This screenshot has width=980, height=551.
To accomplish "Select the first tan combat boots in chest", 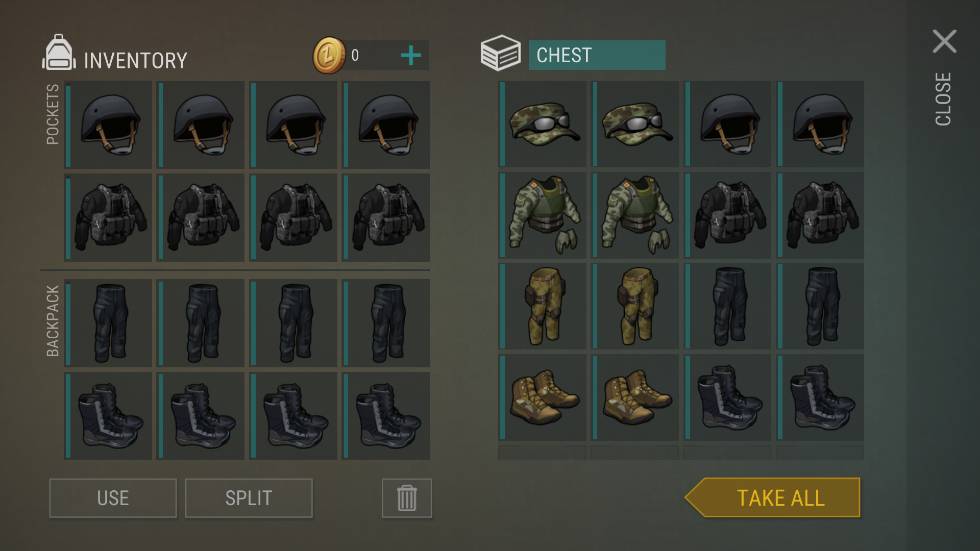I will pos(542,397).
